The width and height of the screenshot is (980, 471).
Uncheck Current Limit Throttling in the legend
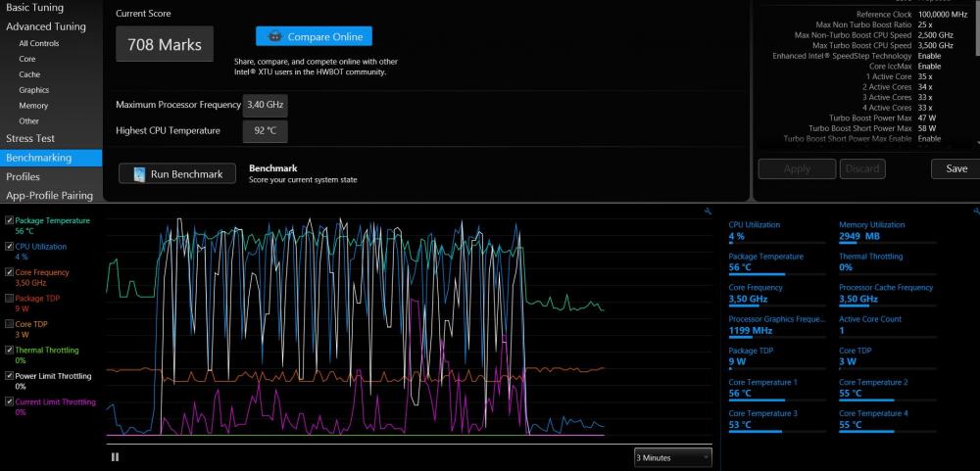(x=10, y=401)
